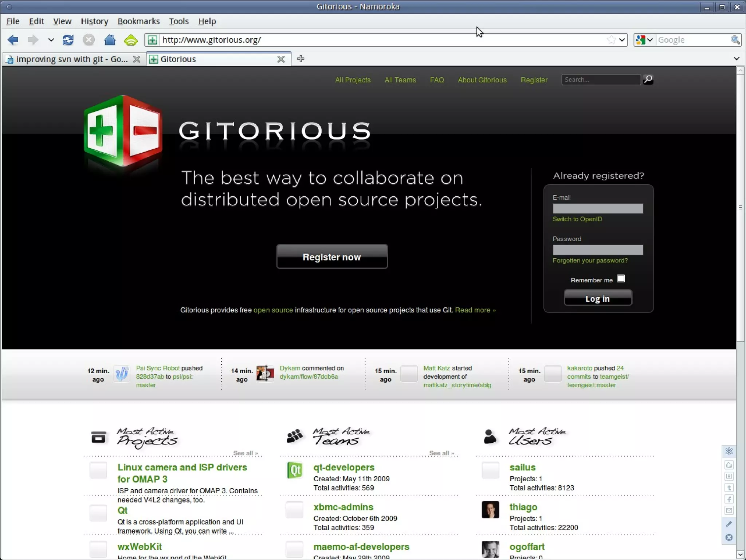Click the bookmark star in address bar
746x560 pixels.
611,40
